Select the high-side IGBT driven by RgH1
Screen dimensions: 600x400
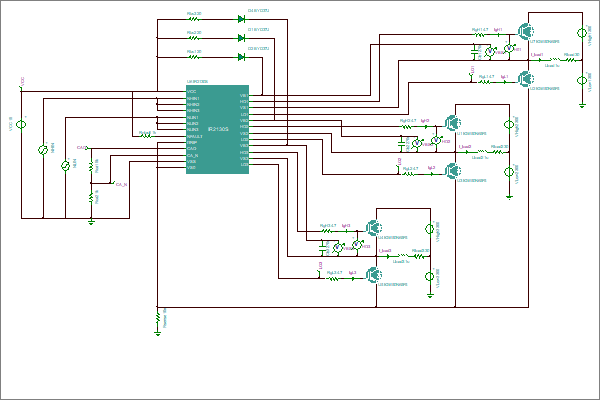click(x=526, y=31)
